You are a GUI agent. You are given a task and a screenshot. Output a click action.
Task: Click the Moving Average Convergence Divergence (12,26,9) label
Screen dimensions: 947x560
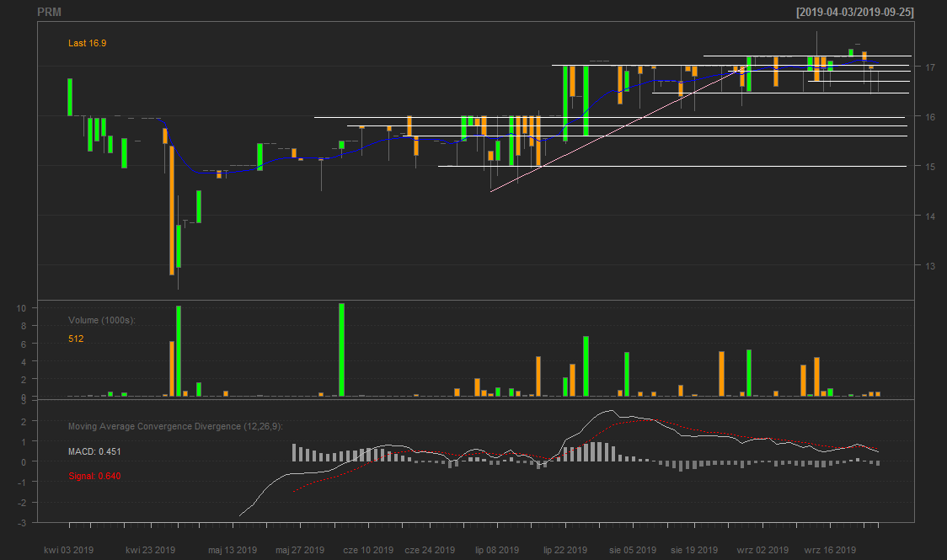[x=175, y=427]
